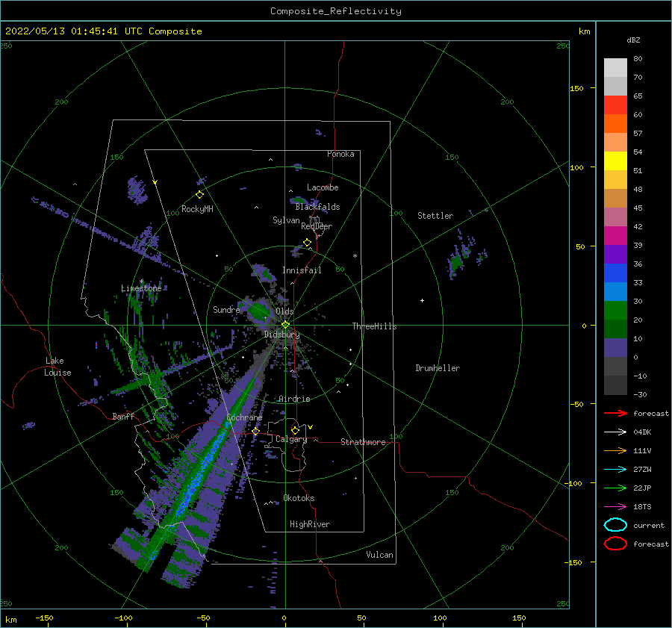This screenshot has height=628, width=672.
Task: Pick the cyan 27ZW arrow icon
Action: click(615, 470)
